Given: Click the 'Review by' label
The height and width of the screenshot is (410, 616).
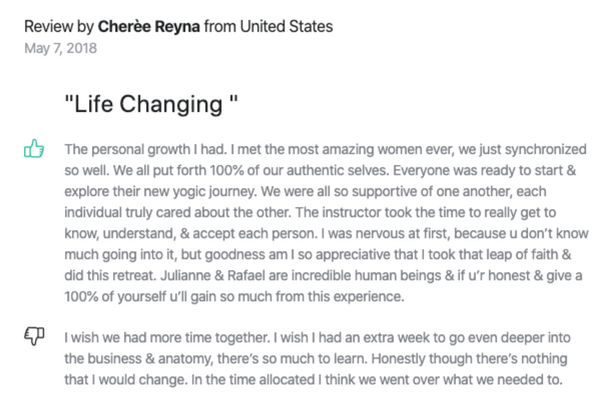Looking at the screenshot, I should click(x=59, y=27).
